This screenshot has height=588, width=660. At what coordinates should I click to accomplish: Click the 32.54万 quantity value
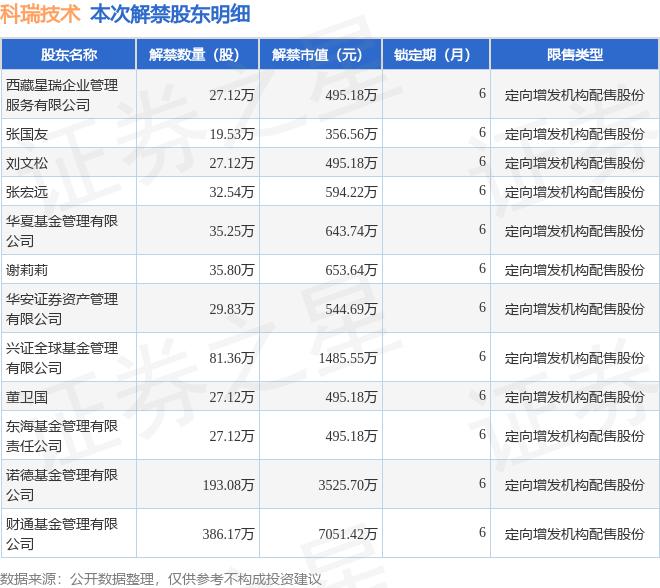[x=232, y=192]
